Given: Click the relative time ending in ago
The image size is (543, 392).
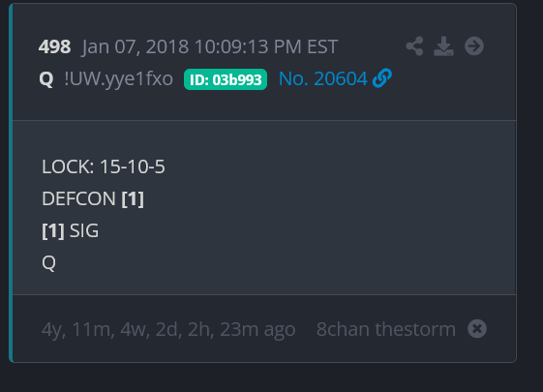Looking at the screenshot, I should 168,330.
